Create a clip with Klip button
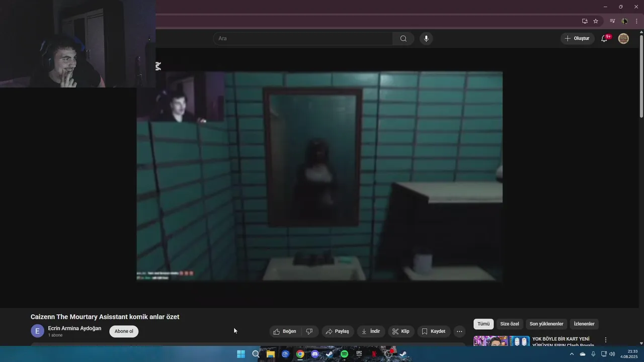This screenshot has height=362, width=644. [x=401, y=331]
